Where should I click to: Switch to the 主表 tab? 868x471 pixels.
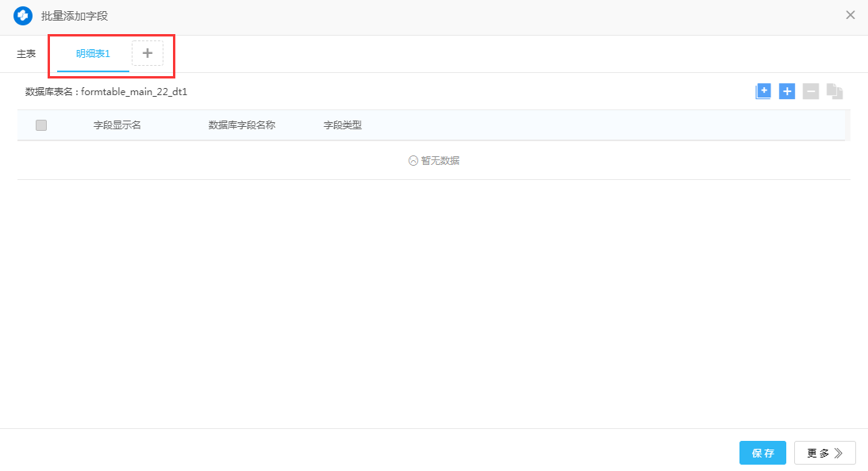coord(26,54)
